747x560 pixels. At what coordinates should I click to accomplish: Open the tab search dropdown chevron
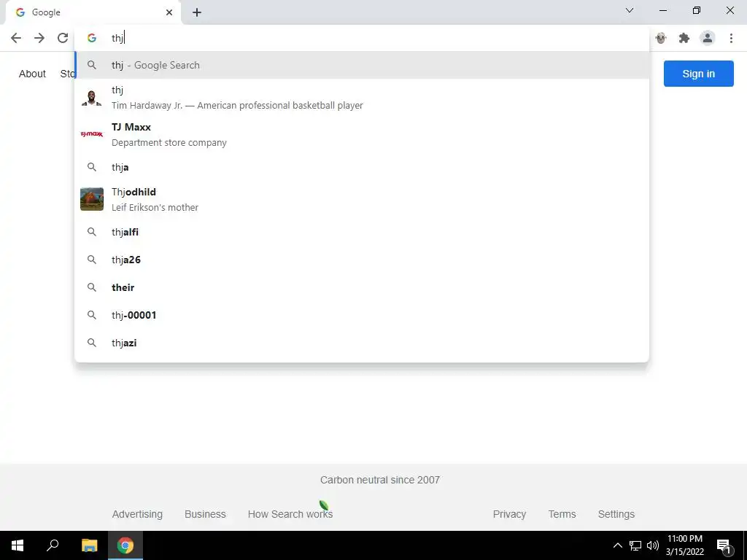click(x=630, y=10)
